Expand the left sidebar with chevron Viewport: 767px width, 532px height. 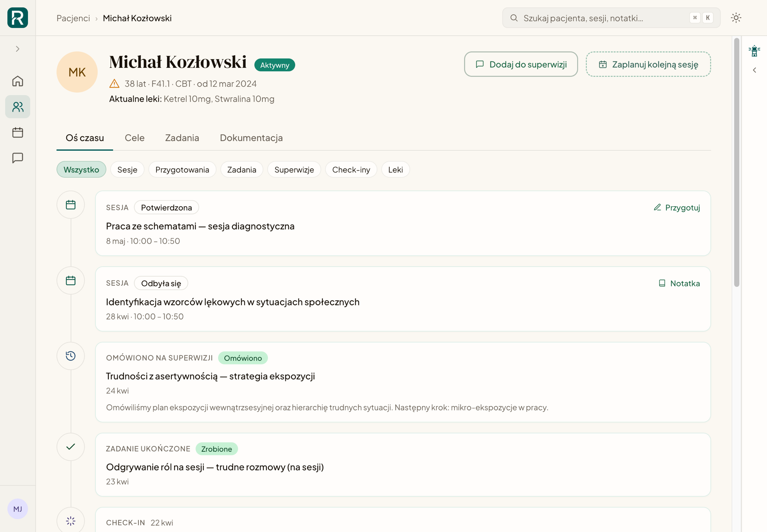(x=18, y=49)
